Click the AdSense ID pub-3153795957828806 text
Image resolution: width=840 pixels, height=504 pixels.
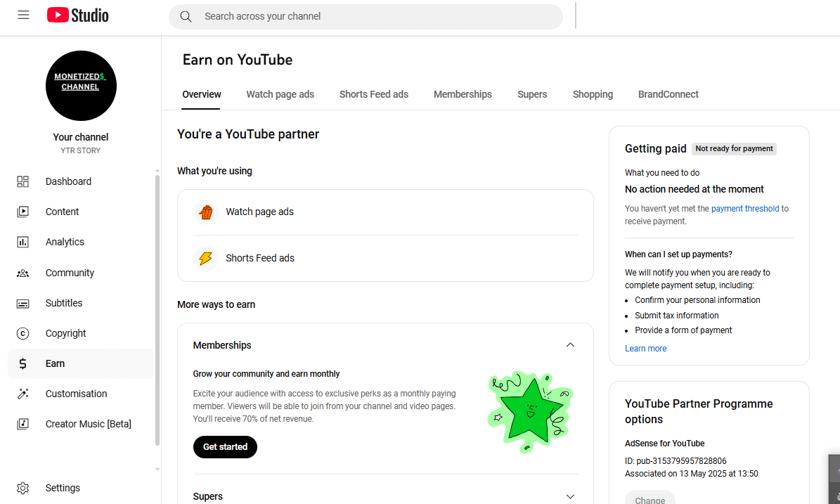pos(676,461)
